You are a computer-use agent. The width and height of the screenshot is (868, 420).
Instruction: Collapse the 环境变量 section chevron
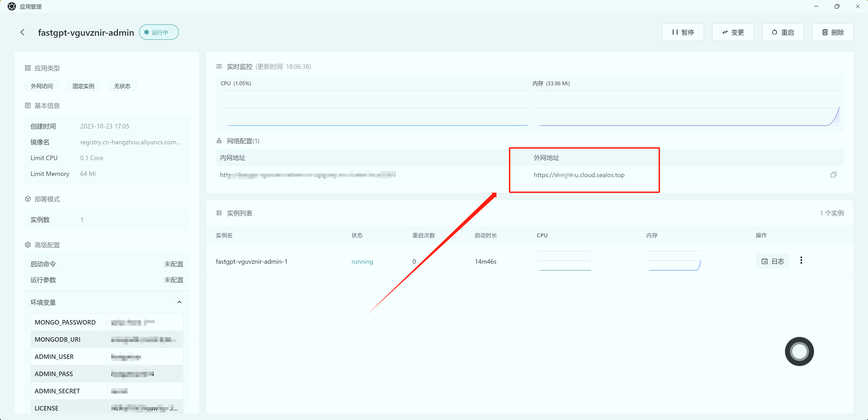pyautogui.click(x=179, y=302)
